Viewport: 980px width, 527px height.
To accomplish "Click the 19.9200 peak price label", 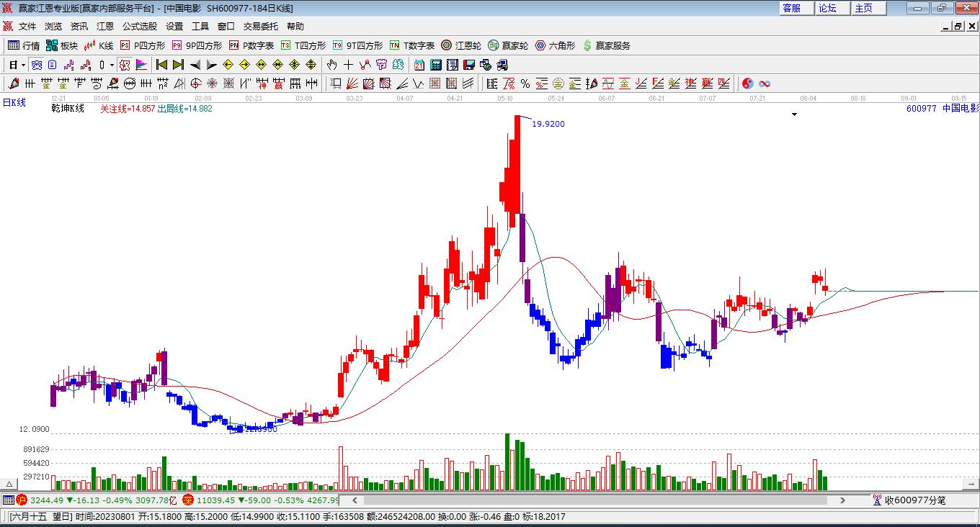I will 548,124.
